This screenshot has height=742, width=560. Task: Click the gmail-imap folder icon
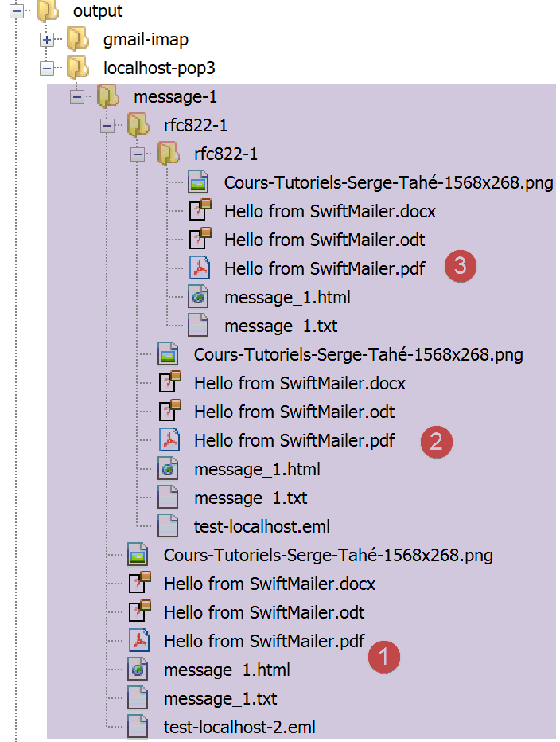(x=78, y=39)
